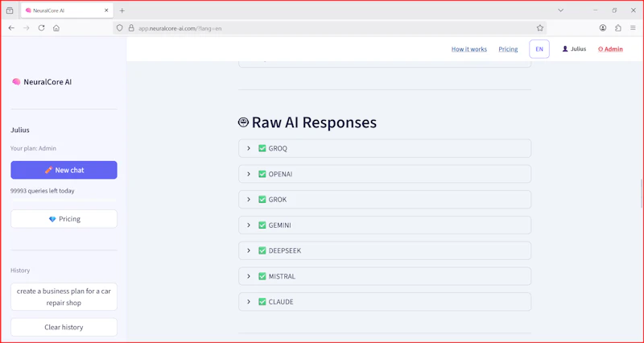Viewport: 644px width, 343px height.
Task: Show the list of all tabs
Action: (x=560, y=10)
